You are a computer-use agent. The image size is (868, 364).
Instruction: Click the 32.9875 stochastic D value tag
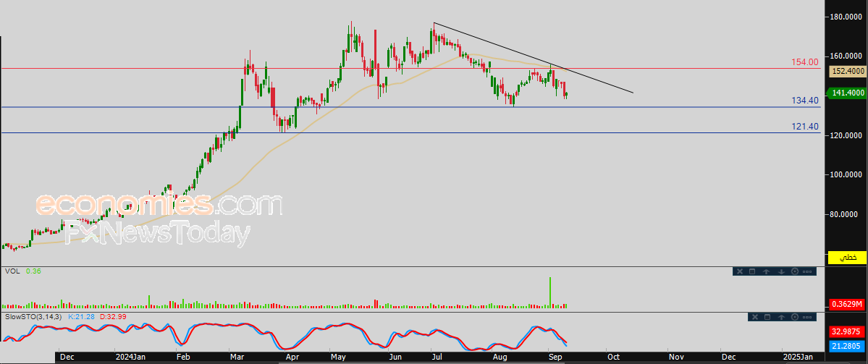[x=847, y=332]
